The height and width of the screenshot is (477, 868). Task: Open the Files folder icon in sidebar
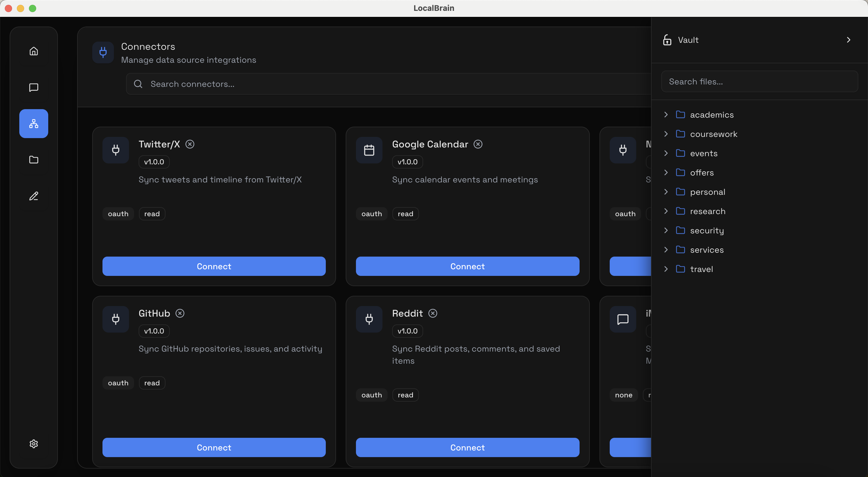point(34,160)
